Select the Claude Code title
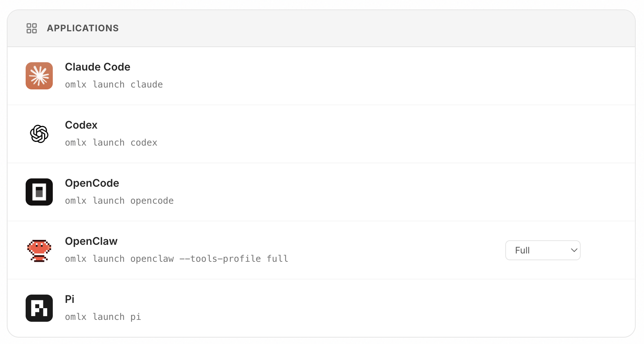644x344 pixels. click(98, 67)
